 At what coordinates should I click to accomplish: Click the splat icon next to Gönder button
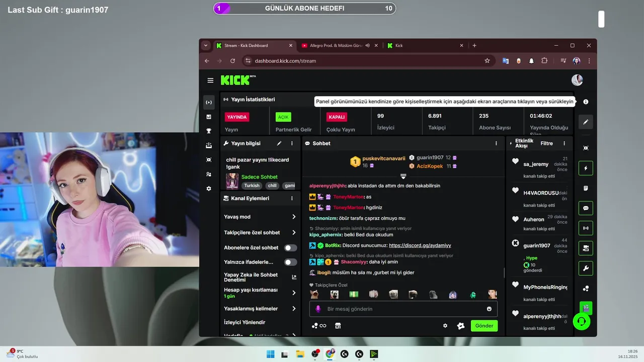point(460,326)
